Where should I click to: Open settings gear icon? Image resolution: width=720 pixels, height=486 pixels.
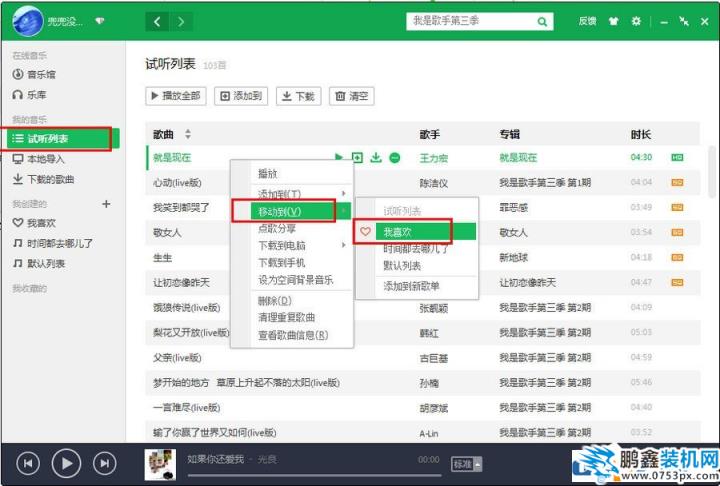636,21
